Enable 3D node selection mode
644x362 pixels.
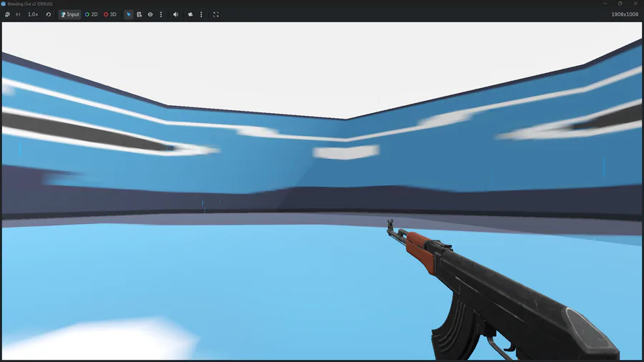pyautogui.click(x=110, y=14)
